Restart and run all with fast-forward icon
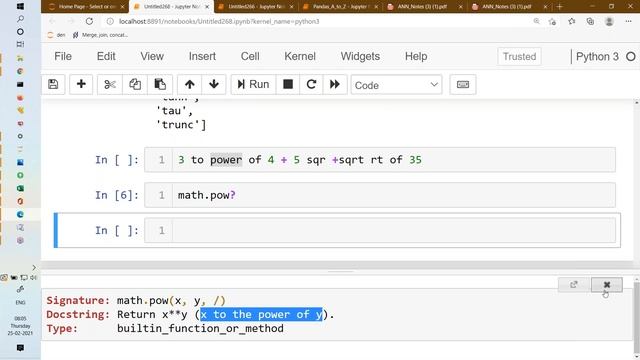Viewport: 640px width, 360px height. pyautogui.click(x=335, y=84)
